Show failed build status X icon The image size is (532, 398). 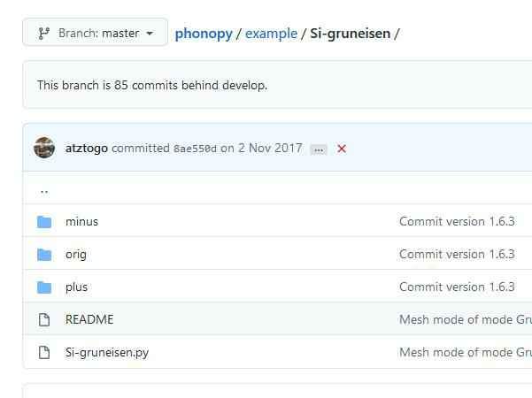tap(342, 149)
